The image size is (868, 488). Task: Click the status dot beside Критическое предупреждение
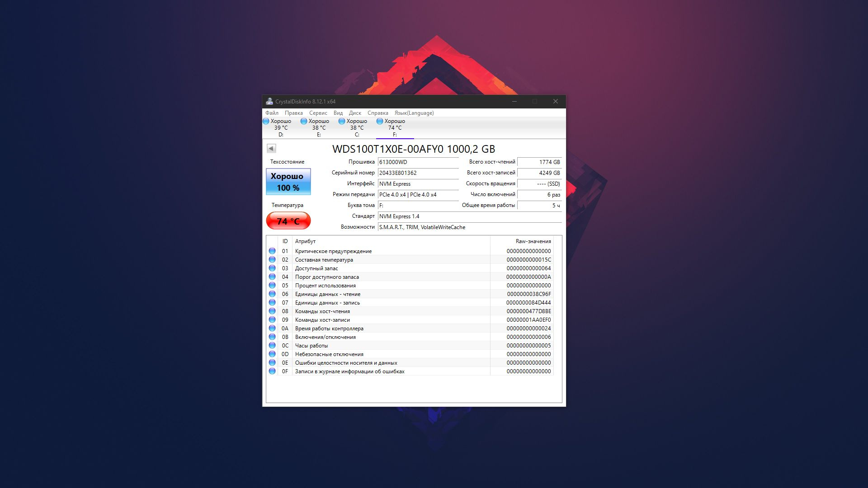coord(272,250)
